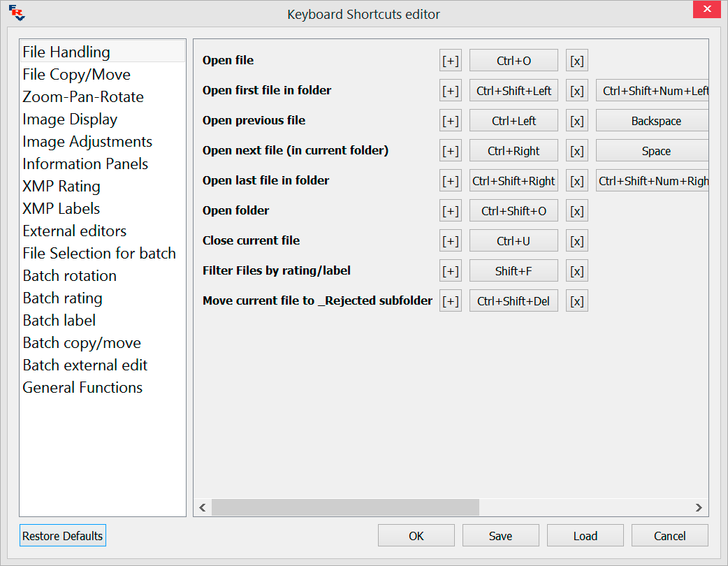Remove the Ctrl+Right shortcut for Open next file
Viewport: 728px width, 566px height.
click(577, 151)
